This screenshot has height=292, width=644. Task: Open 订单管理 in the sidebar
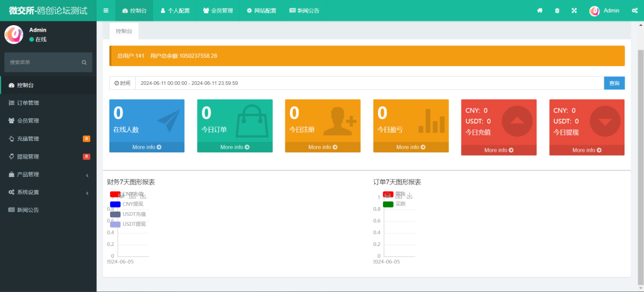48,103
